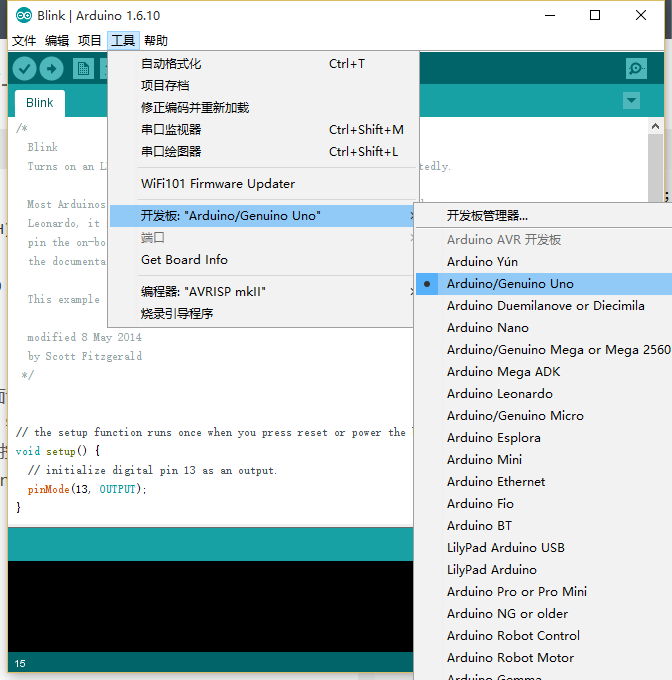The height and width of the screenshot is (680, 672).
Task: Open 开发板管理器... board manager
Action: click(x=544, y=216)
